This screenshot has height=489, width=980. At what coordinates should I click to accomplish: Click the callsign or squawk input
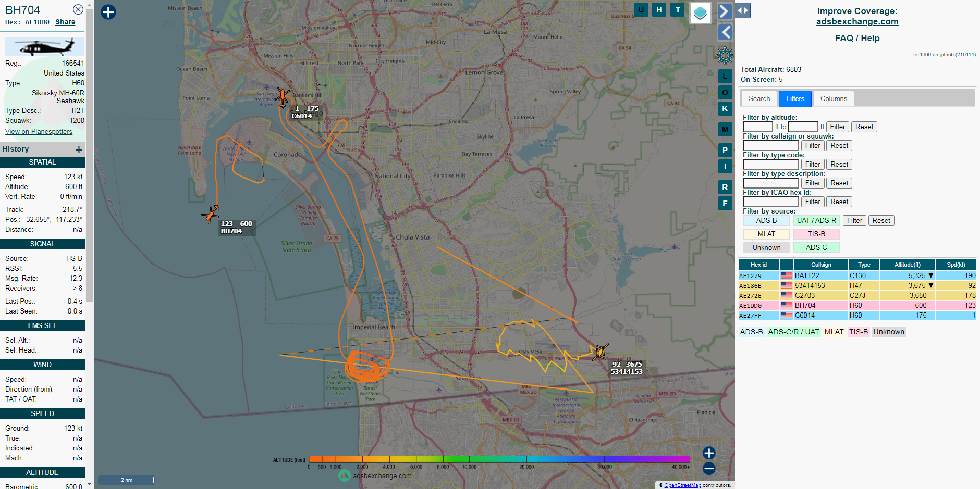pos(771,146)
